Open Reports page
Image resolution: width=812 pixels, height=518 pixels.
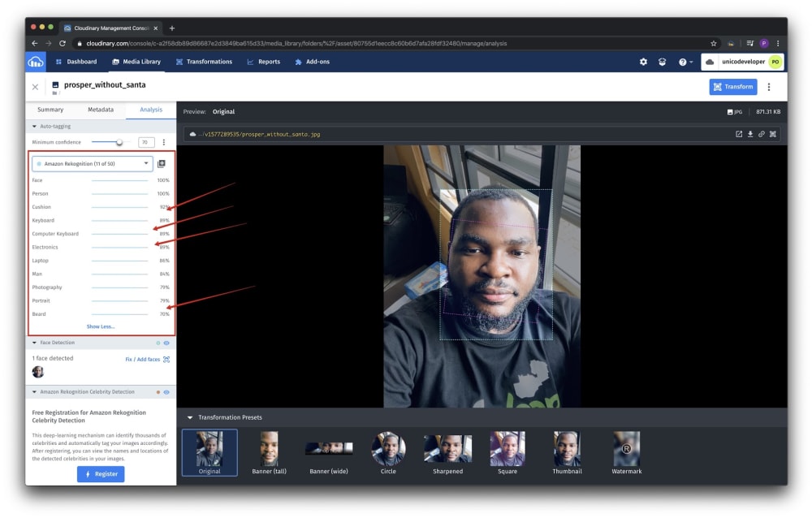[x=264, y=62]
